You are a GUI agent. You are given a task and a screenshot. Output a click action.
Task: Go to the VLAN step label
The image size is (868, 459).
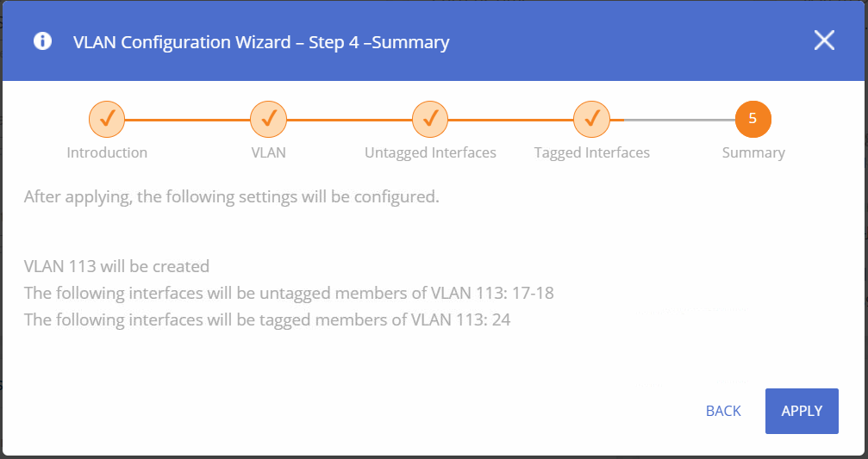click(x=268, y=152)
